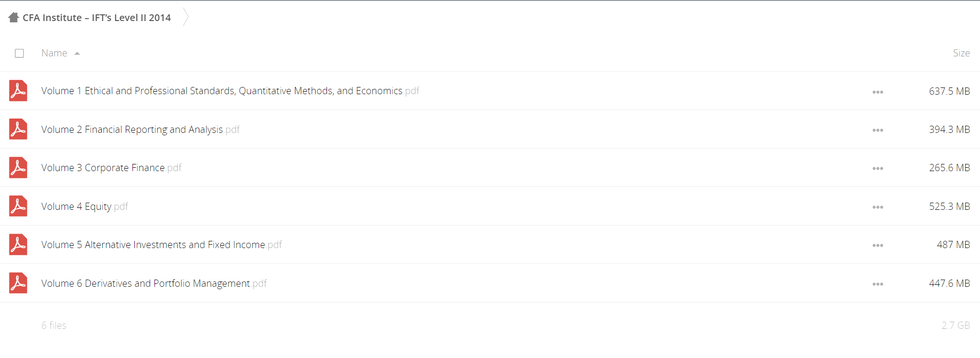Viewport: 980px width, 358px height.
Task: Open more options for Volume 3 file
Action: (878, 168)
